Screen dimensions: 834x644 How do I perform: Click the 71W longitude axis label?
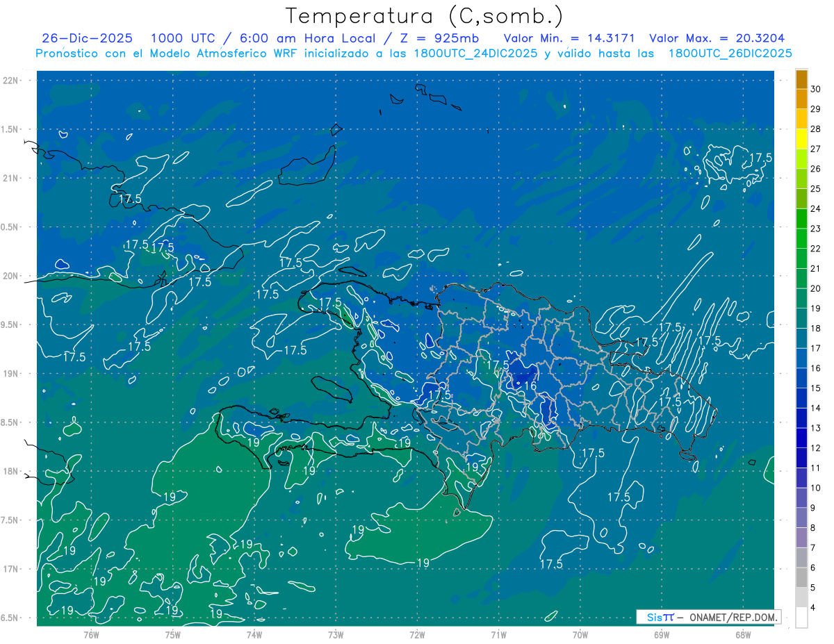tap(499, 634)
